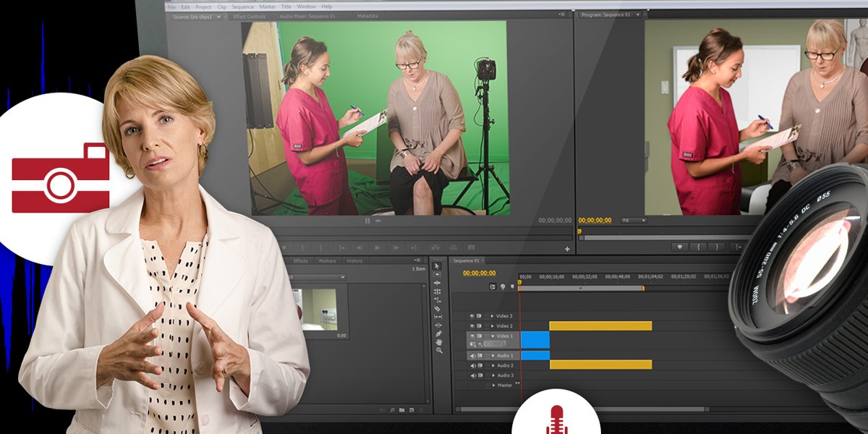Image resolution: width=868 pixels, height=434 pixels.
Task: Select the Hand tool
Action: coord(438,341)
